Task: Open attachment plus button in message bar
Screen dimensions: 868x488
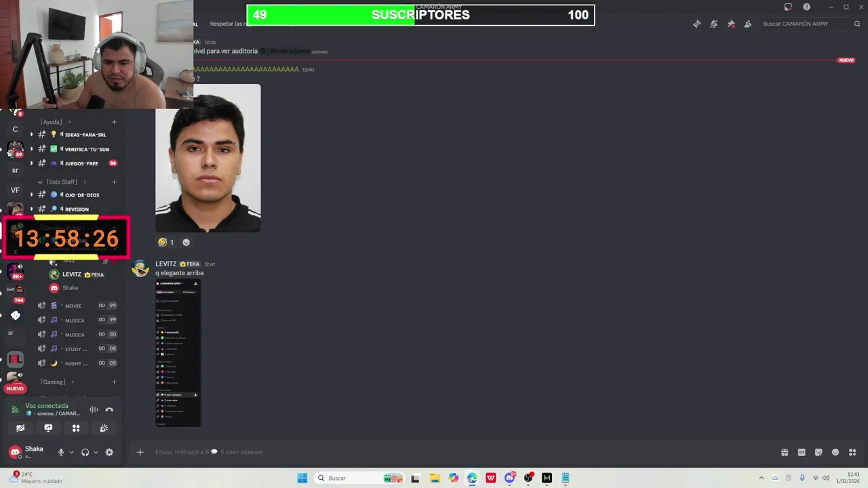Action: 140,452
